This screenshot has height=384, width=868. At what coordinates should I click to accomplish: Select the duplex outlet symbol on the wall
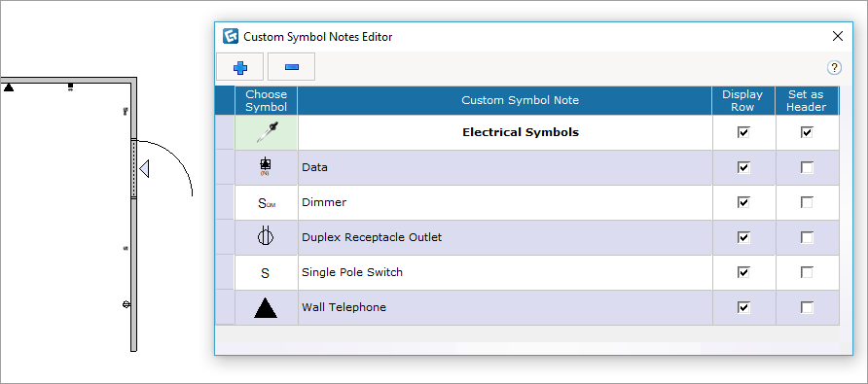(x=127, y=303)
